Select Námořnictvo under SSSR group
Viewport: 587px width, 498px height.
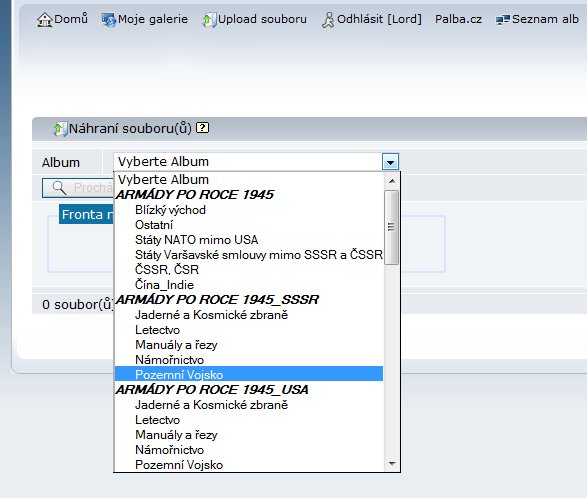point(249,359)
